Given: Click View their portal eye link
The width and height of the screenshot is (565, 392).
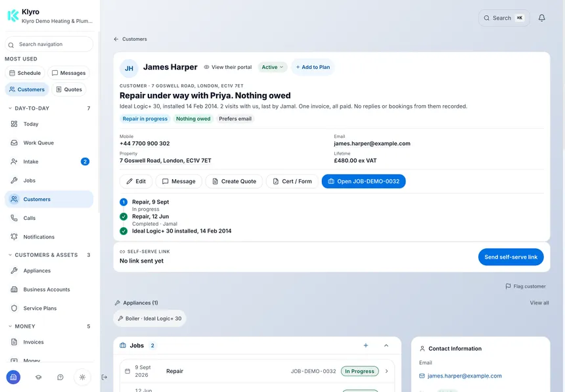Looking at the screenshot, I should 228,67.
